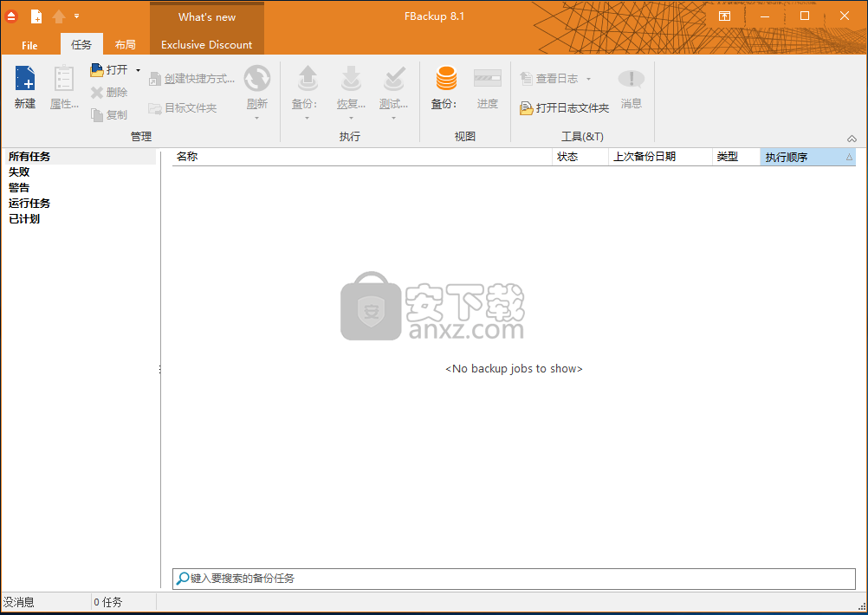Viewport: 868px width, 615px height.
Task: Expand the 恢复 dropdown arrow
Action: [351, 118]
